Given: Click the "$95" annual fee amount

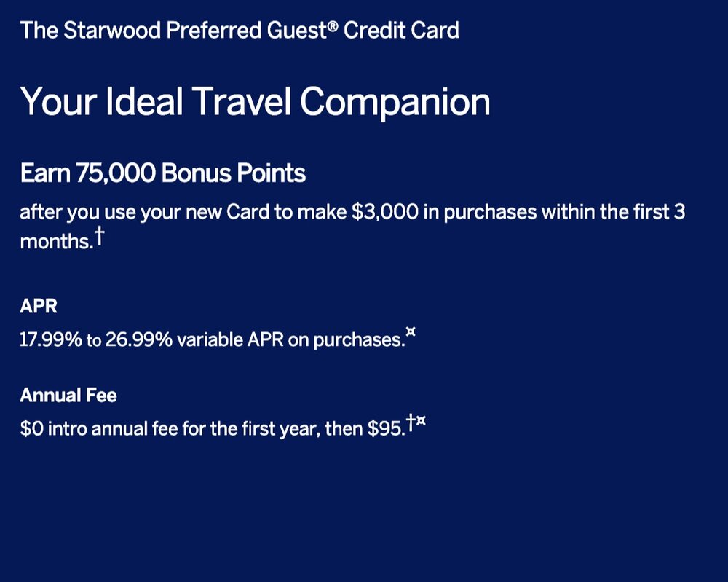Looking at the screenshot, I should (x=385, y=429).
